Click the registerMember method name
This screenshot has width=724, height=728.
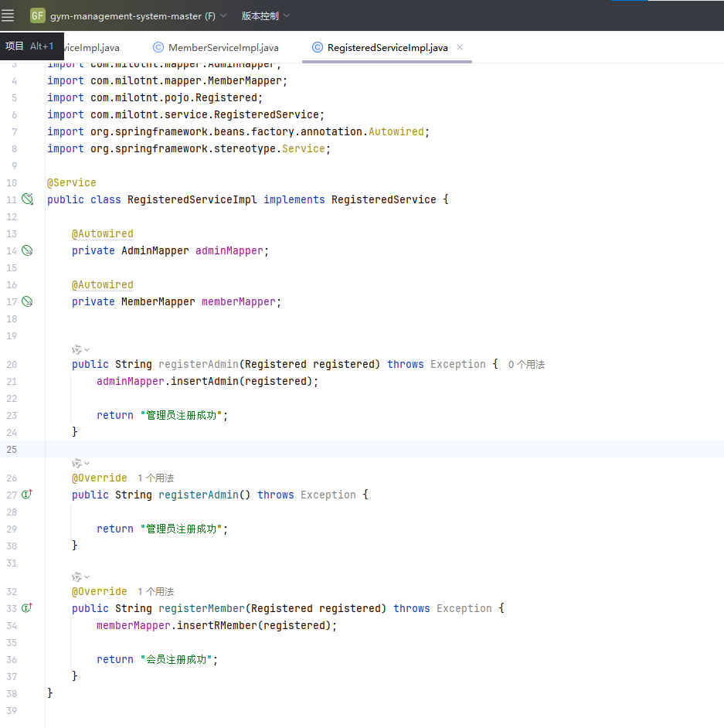click(202, 608)
